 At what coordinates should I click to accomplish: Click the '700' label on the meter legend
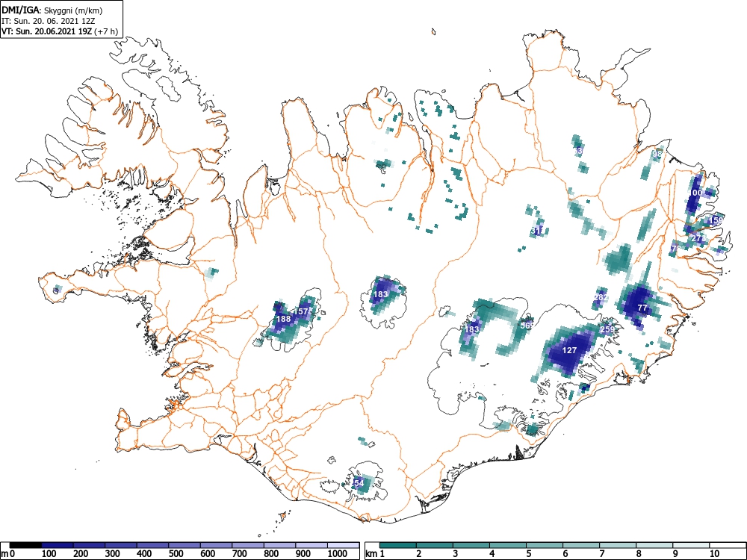click(240, 554)
